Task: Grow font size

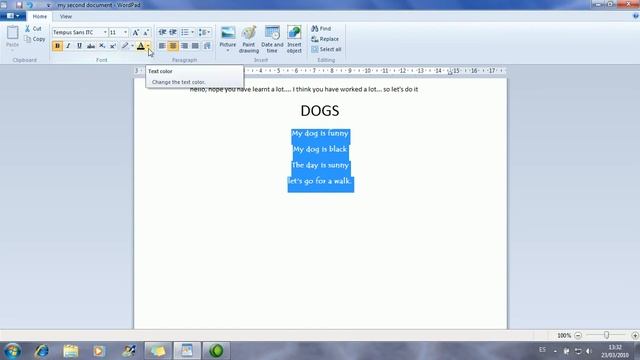Action: 136,32
